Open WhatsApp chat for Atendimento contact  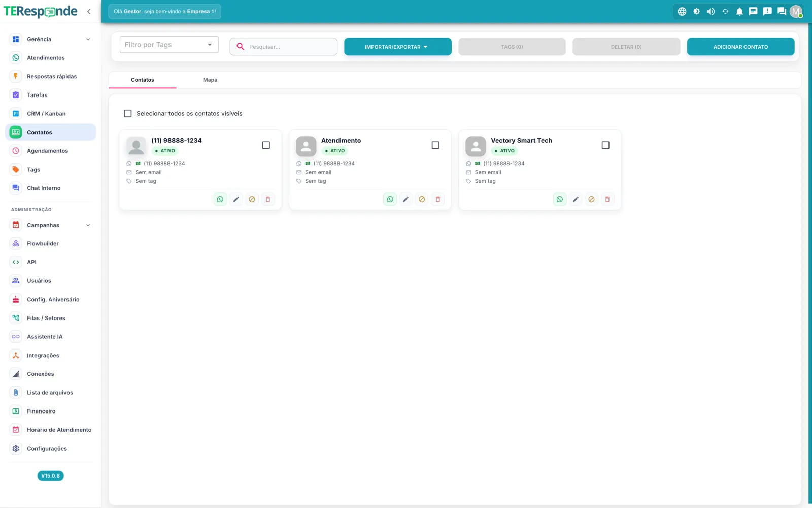[390, 199]
